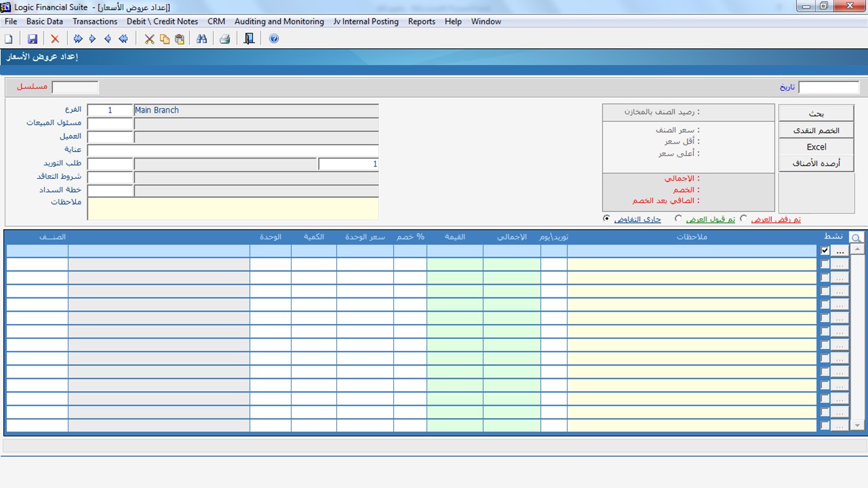Click the grid scrollbar up arrow
This screenshot has width=868, height=488.
(x=857, y=250)
